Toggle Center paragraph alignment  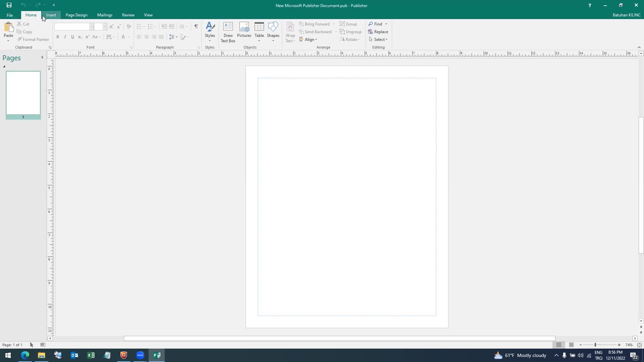click(146, 37)
